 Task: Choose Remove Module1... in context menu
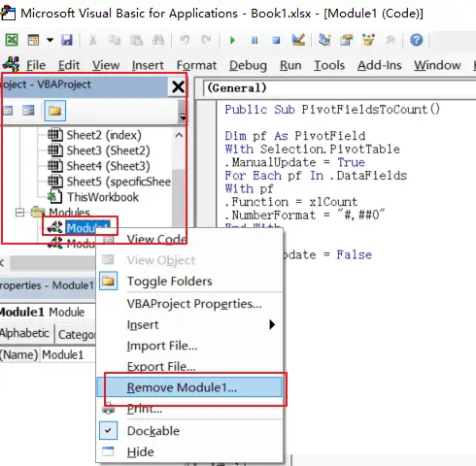point(189,387)
